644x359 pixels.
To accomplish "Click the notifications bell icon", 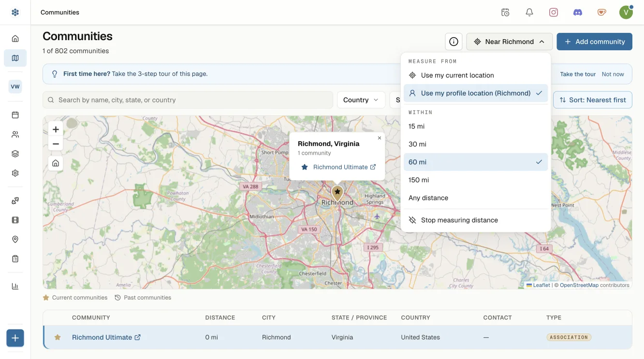I will 529,13.
